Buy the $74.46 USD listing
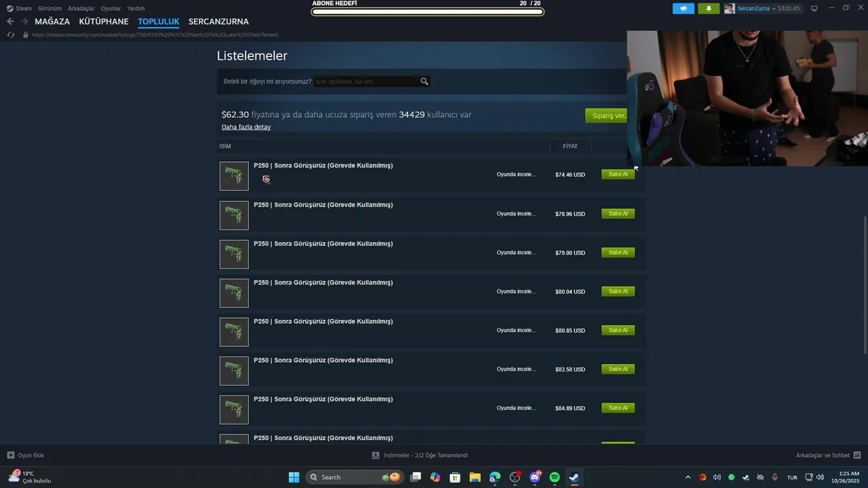The height and width of the screenshot is (488, 868). click(618, 174)
